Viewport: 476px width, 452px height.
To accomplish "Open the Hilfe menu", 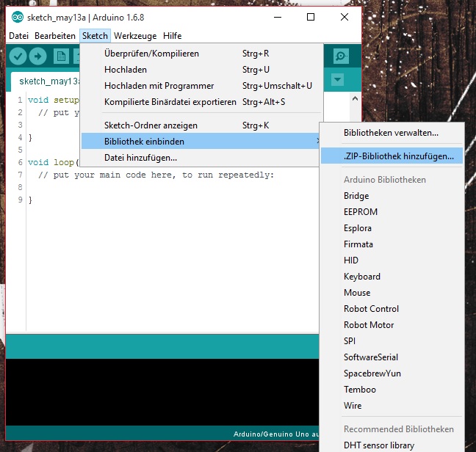I will pos(172,36).
